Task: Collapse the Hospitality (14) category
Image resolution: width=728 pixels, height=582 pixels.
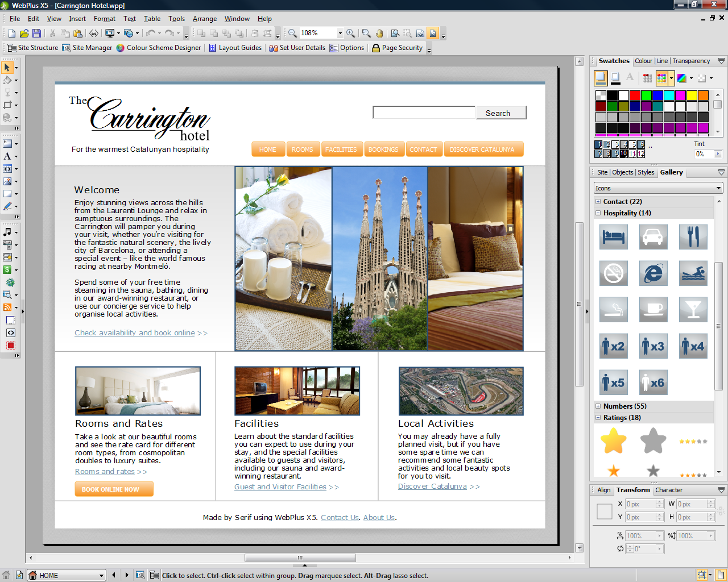Action: click(598, 213)
